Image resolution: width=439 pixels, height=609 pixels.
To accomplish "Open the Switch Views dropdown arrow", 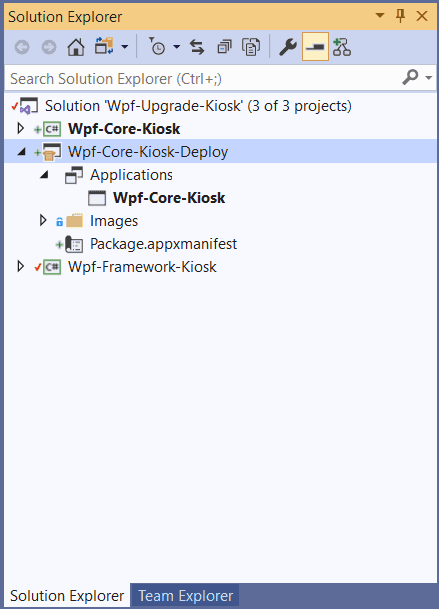I will click(x=125, y=47).
